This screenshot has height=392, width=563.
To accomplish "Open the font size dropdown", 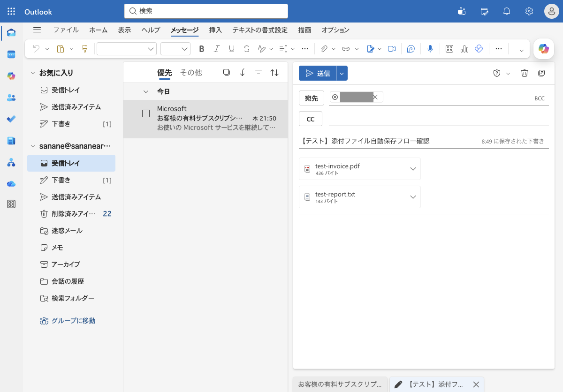I will pyautogui.click(x=175, y=49).
